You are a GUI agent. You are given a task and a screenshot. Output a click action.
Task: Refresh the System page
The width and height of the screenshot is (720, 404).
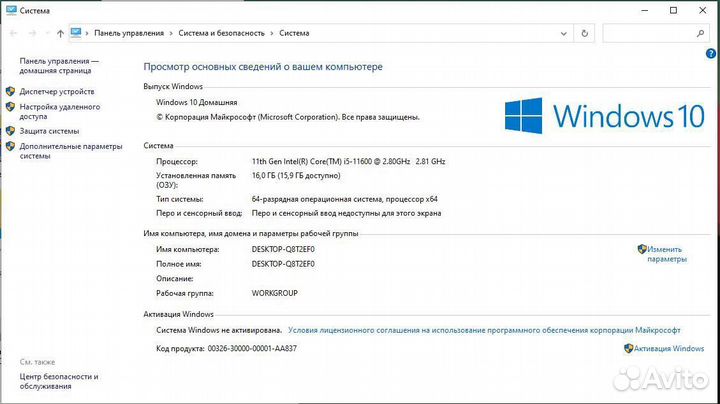(584, 33)
